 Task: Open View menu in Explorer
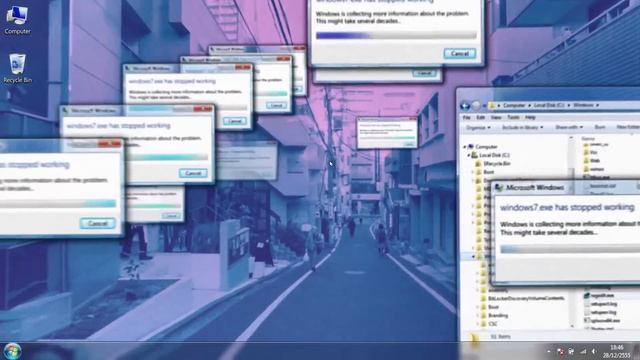click(x=496, y=118)
